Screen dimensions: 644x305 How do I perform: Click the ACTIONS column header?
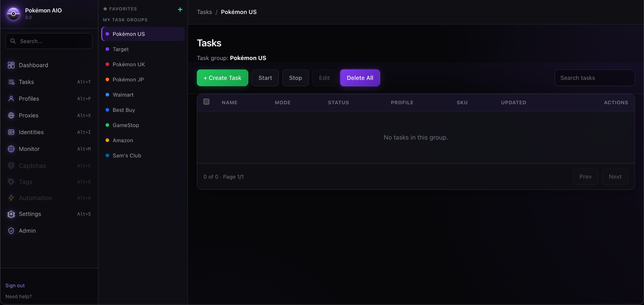coord(616,102)
